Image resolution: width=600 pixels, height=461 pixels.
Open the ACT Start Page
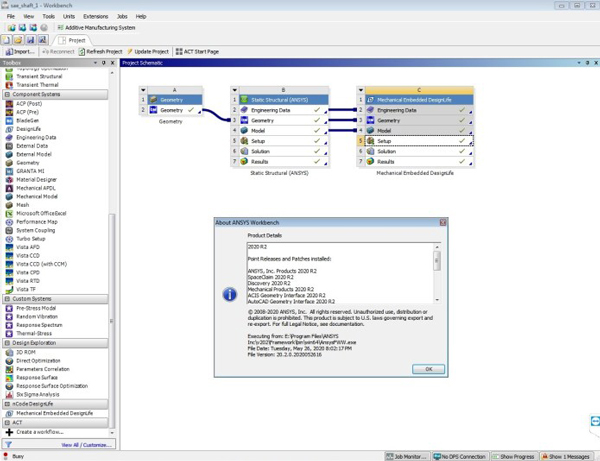[x=198, y=51]
